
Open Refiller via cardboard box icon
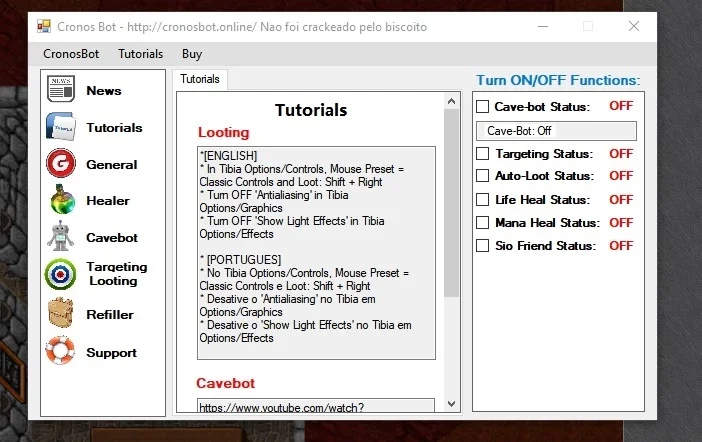tap(60, 313)
